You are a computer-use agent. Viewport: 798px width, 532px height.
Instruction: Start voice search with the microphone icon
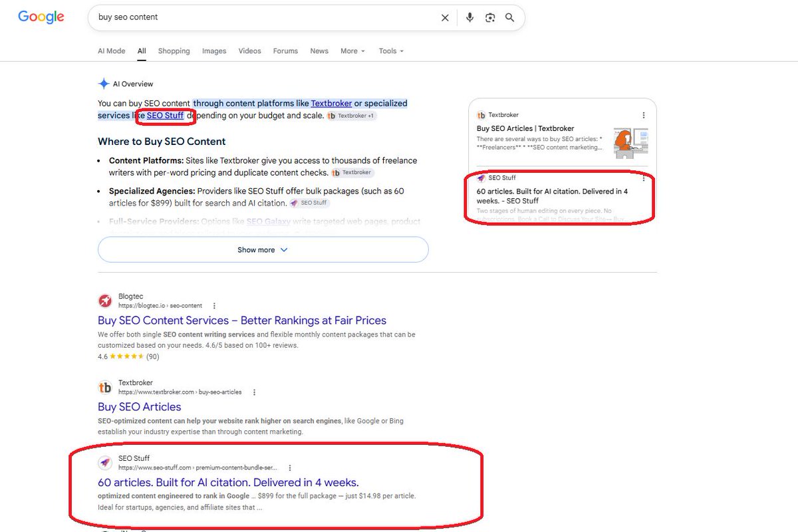pyautogui.click(x=469, y=18)
